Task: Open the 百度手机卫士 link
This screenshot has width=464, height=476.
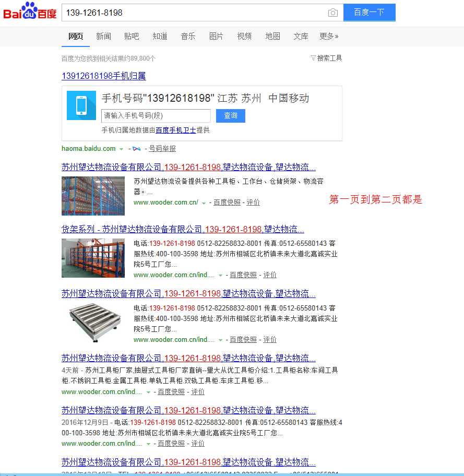Action: tap(176, 130)
